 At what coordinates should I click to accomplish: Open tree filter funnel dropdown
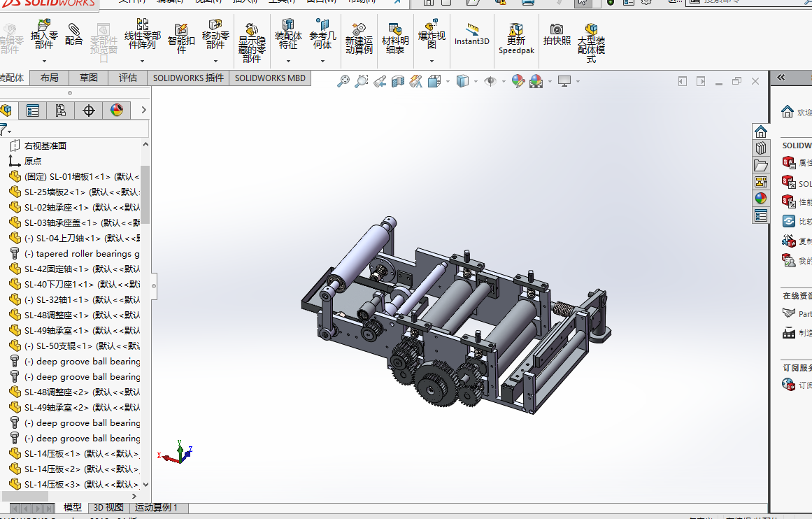point(5,129)
